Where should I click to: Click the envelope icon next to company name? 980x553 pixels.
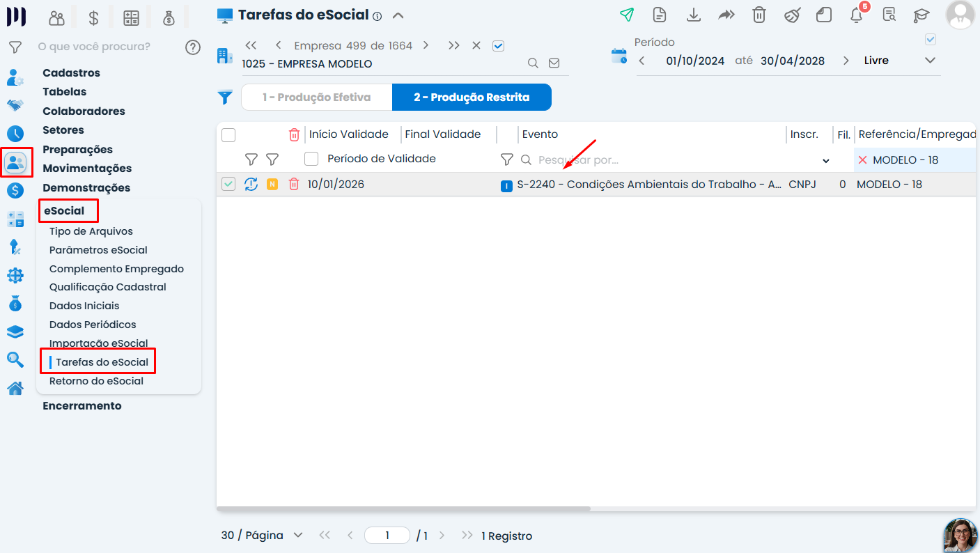click(x=554, y=63)
